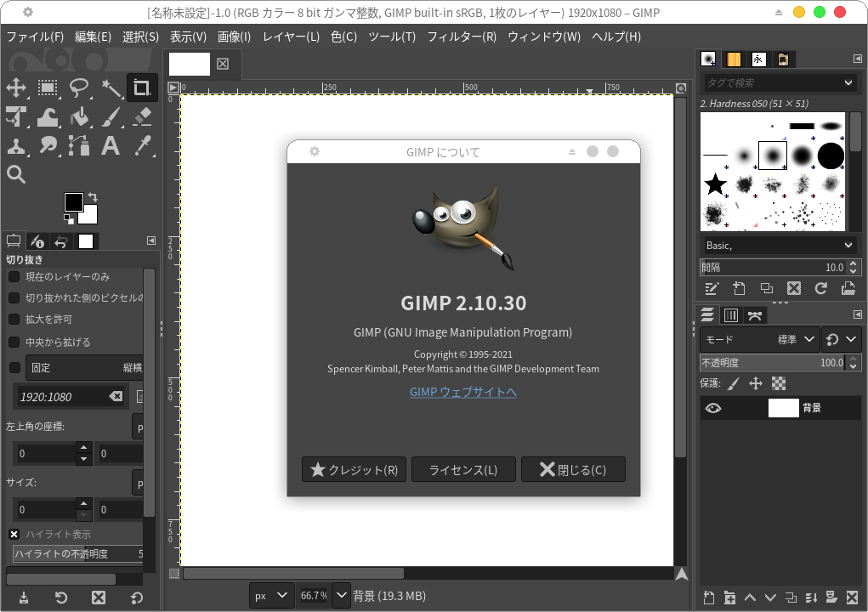Select the Free Select lasso tool
The image size is (868, 612).
click(x=79, y=88)
